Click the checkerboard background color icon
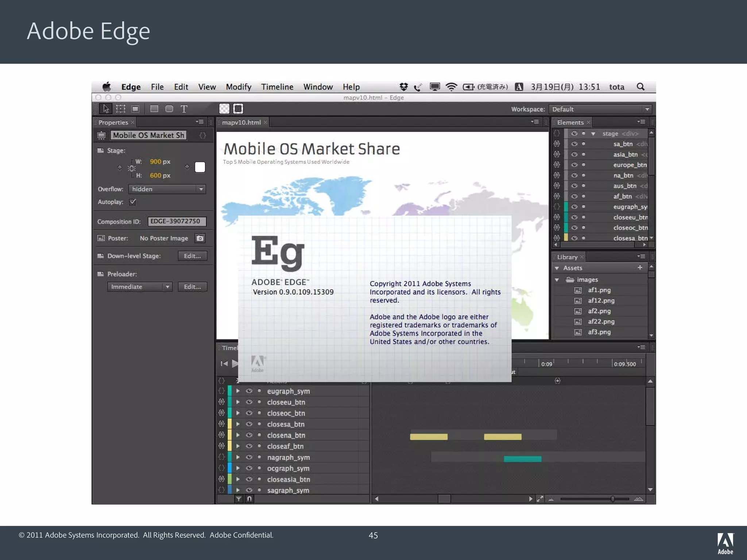The image size is (747, 560). (224, 109)
